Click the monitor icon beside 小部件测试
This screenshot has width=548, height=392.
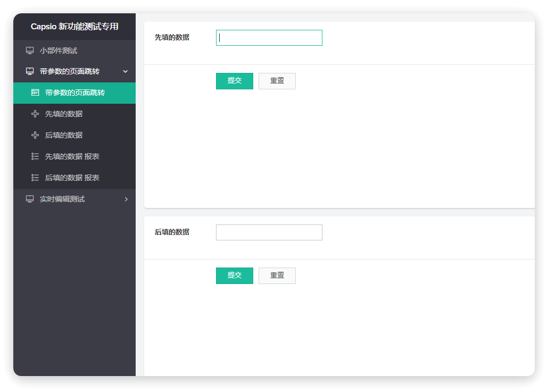(30, 51)
